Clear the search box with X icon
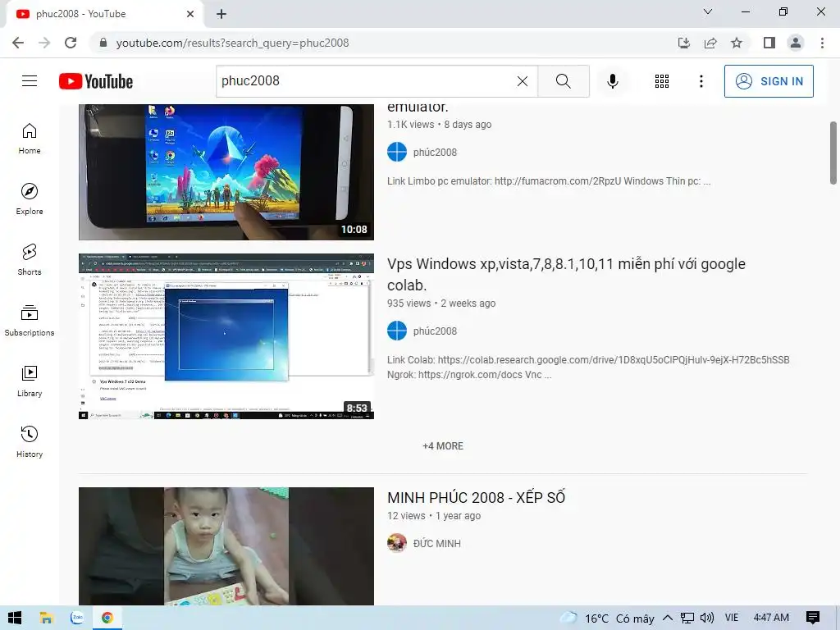This screenshot has height=630, width=840. (x=523, y=81)
